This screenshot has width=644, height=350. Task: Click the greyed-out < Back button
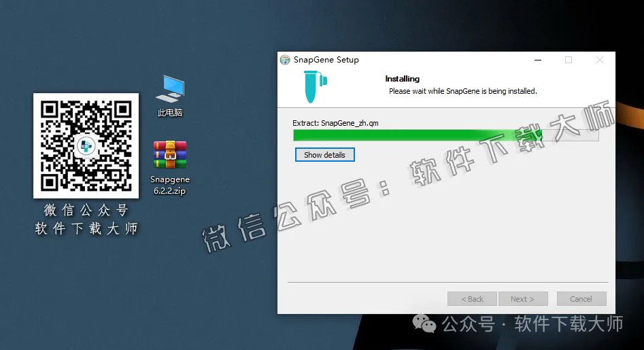[472, 299]
